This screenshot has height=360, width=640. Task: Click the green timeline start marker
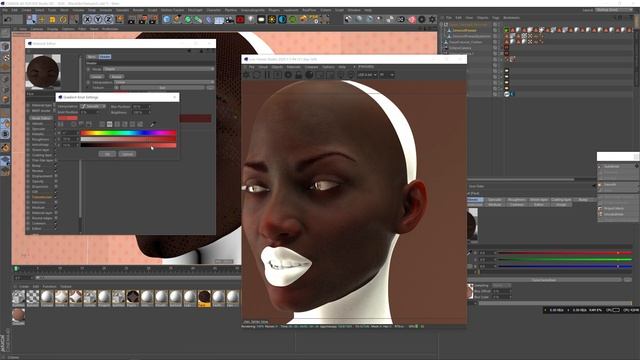tap(16, 269)
